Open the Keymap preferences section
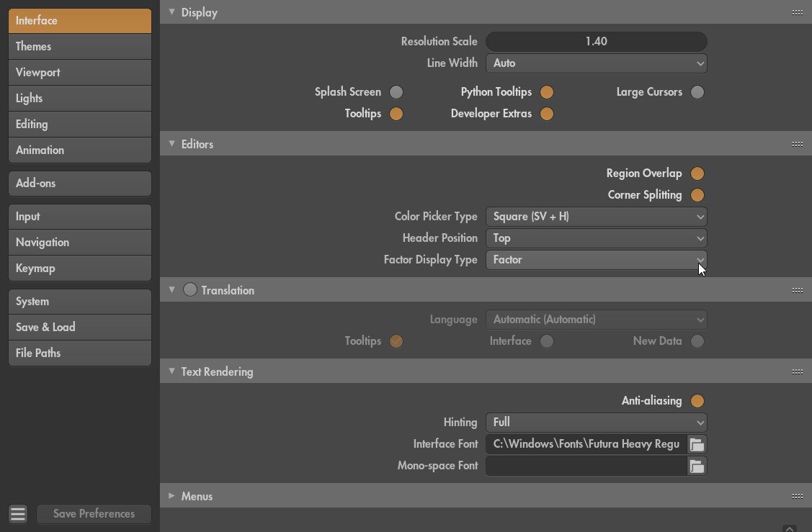Viewport: 812px width, 532px height. 79,269
